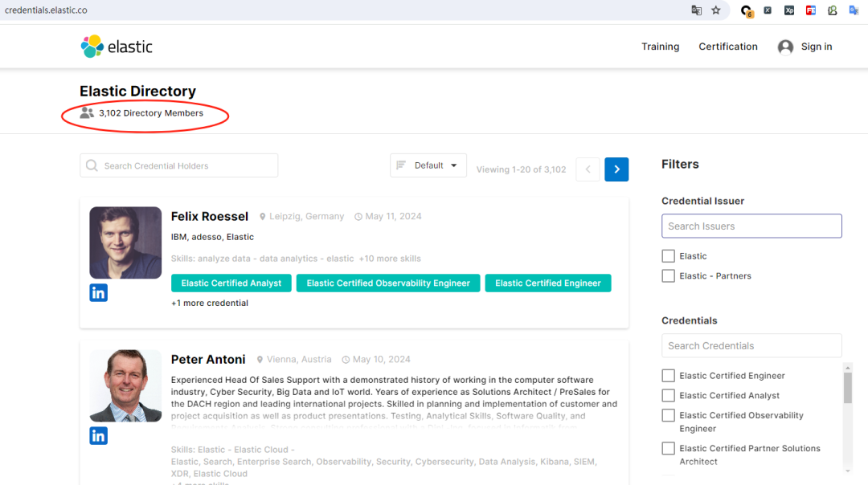The image size is (868, 485).
Task: Go to next page of results
Action: coord(616,169)
